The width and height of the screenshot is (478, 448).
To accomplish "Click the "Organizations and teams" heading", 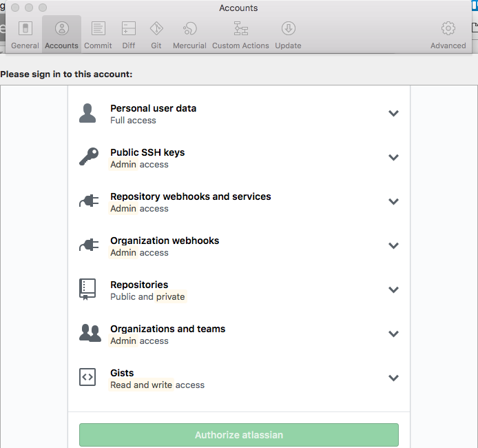I will [x=168, y=329].
